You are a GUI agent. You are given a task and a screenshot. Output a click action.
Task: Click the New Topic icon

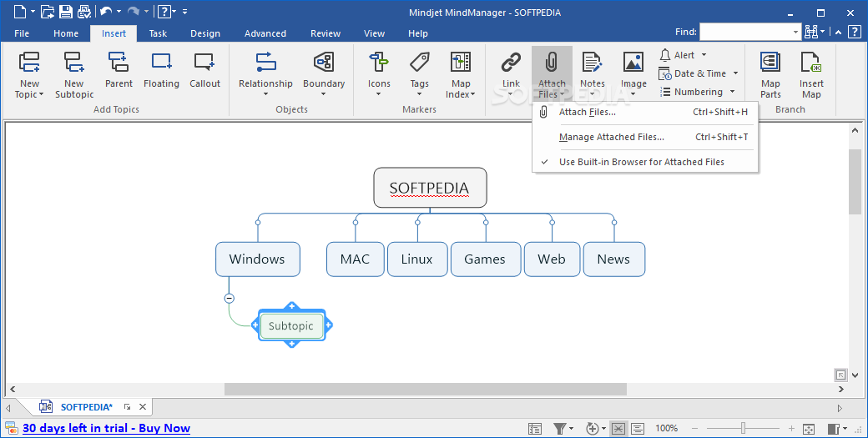pyautogui.click(x=29, y=62)
